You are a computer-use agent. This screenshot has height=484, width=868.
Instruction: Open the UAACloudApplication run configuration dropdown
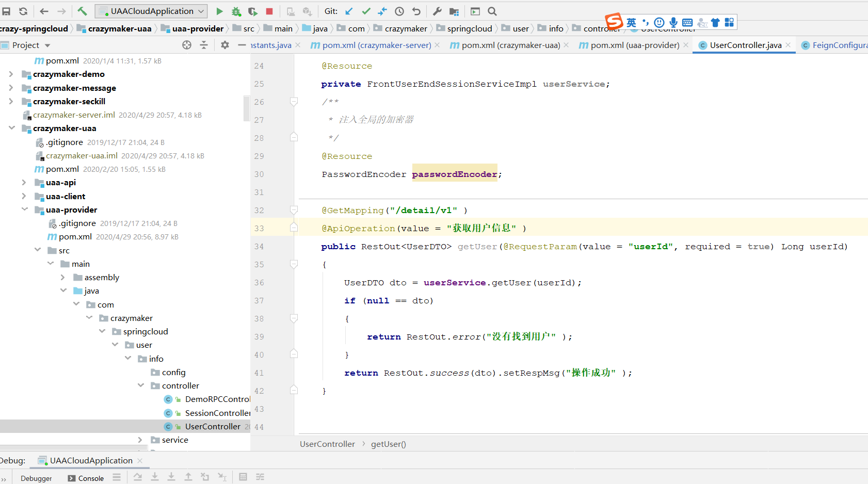click(x=152, y=11)
